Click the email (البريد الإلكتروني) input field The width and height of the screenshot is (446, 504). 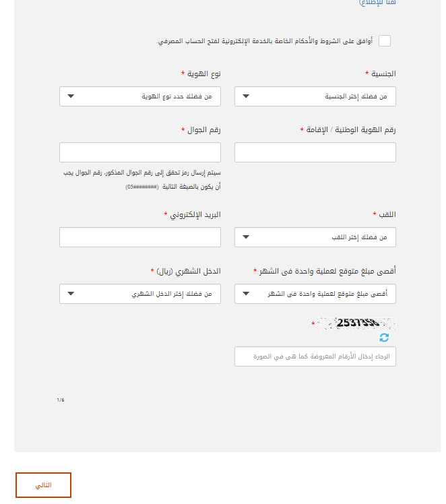[x=139, y=237]
